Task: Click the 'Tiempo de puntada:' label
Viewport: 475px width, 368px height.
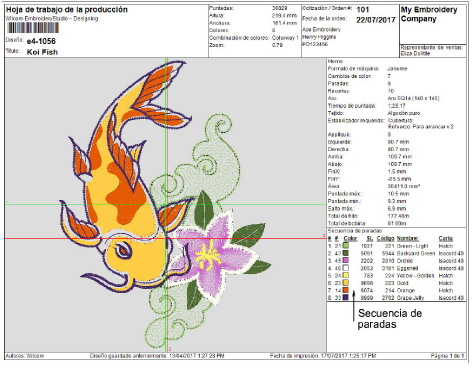Action: [x=352, y=106]
